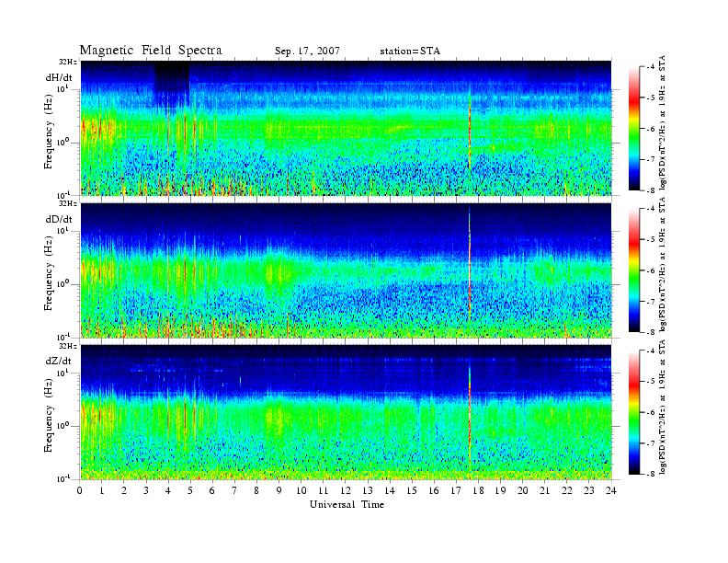Click the dH/dt panel label
The image size is (728, 563).
(59, 77)
